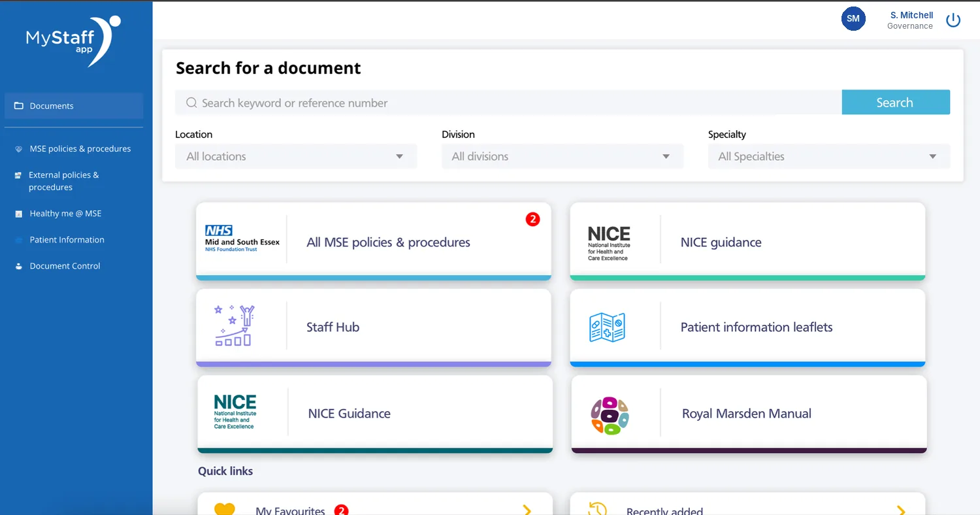Click the black NICE logo on NICE guidance card
Viewport: 980px width, 515px height.
click(x=609, y=243)
